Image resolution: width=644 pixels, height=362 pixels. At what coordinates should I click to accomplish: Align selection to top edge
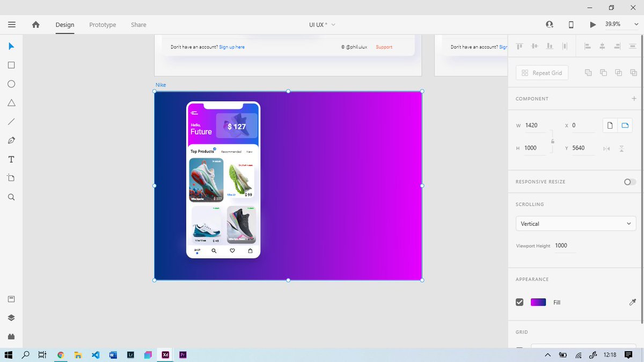click(519, 46)
